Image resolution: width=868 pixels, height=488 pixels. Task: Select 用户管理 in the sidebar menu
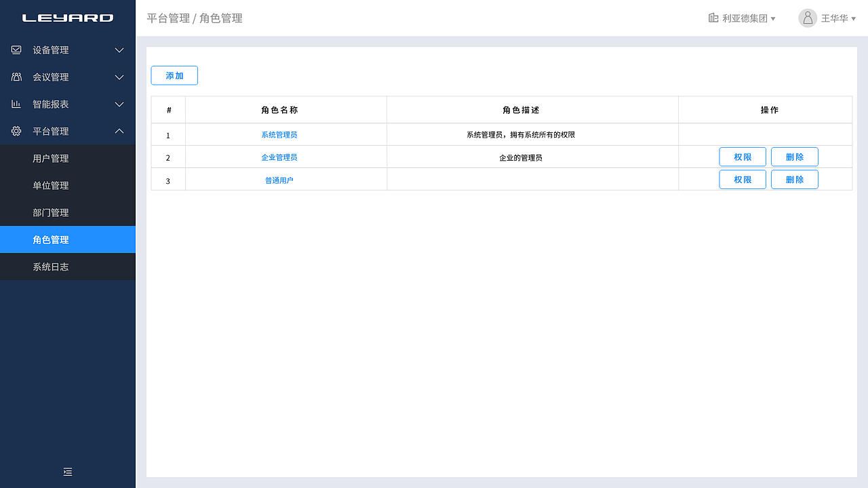(x=51, y=158)
